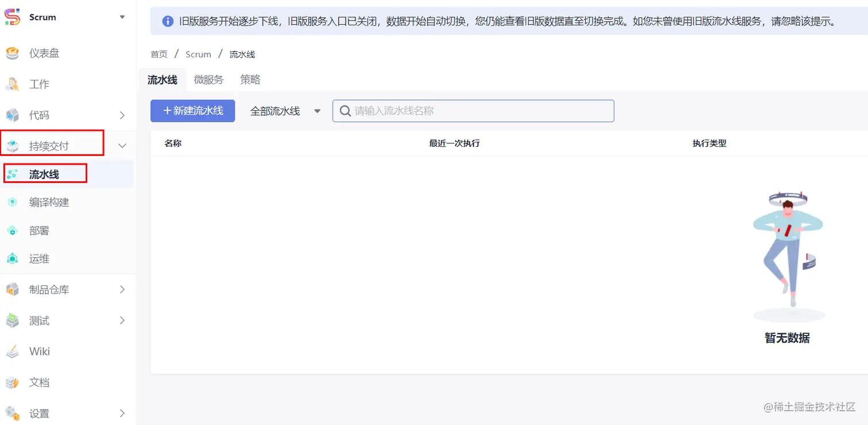Click the 设置 sidebar icon
868x425 pixels.
point(12,413)
